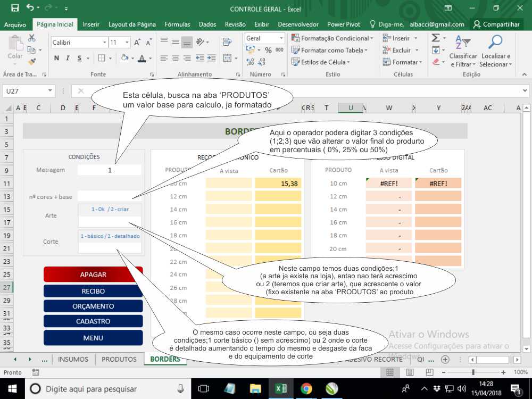Decrease decimal places
The width and height of the screenshot is (532, 399).
262,62
